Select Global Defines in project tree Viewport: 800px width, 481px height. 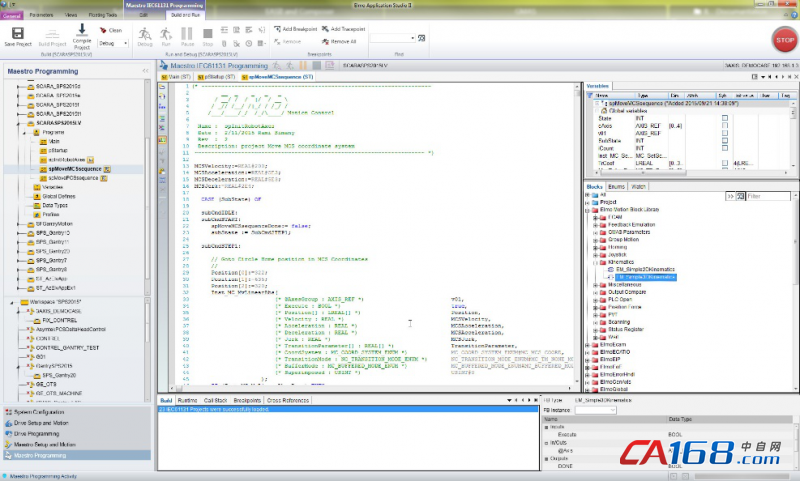(x=59, y=196)
